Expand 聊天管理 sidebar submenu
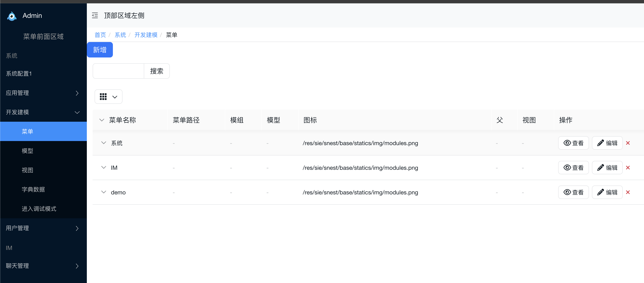Image resolution: width=644 pixels, height=283 pixels. [43, 266]
